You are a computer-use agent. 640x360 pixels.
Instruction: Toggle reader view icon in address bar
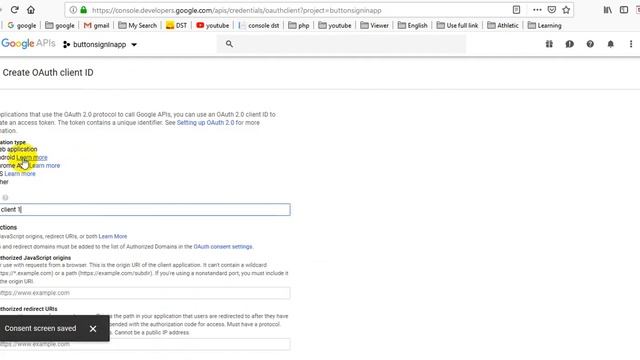point(516,10)
